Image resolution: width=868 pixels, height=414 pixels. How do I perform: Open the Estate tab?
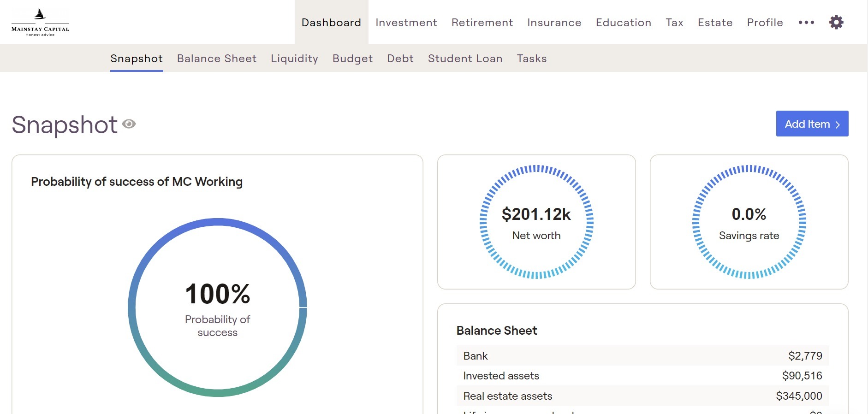(715, 23)
